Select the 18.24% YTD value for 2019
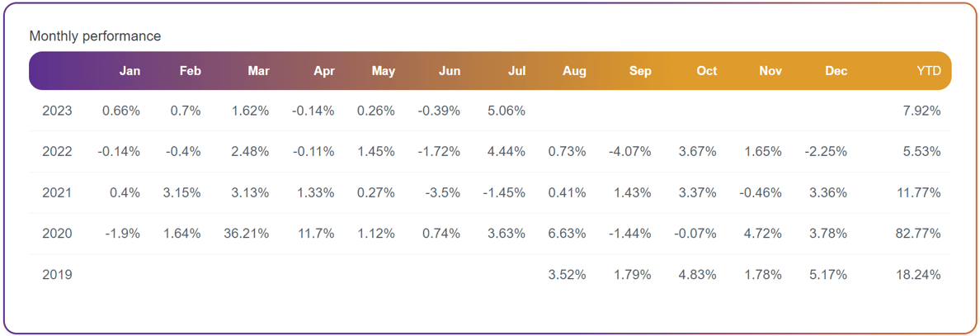980x336 pixels. click(x=920, y=275)
